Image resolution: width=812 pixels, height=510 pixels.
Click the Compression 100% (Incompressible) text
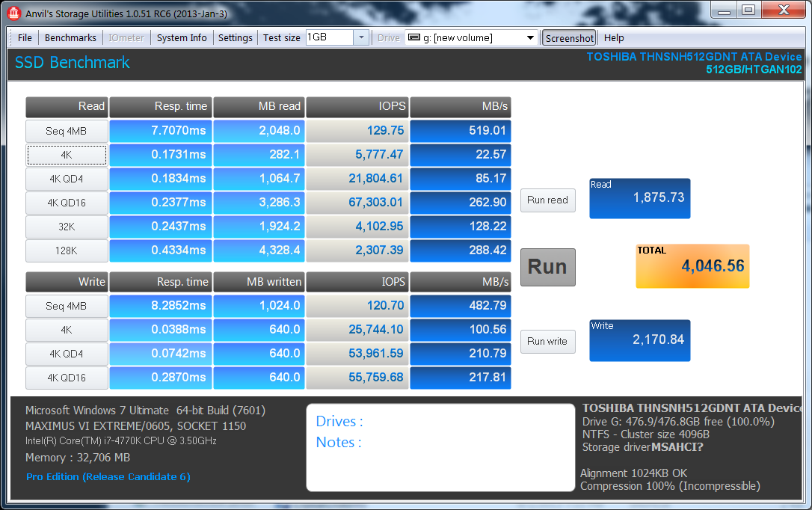click(x=670, y=486)
